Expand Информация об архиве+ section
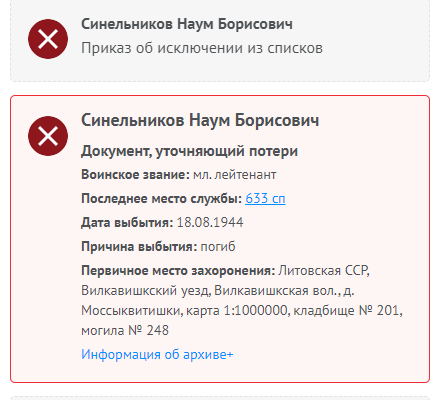Image resolution: width=445 pixels, height=400 pixels. tap(157, 354)
